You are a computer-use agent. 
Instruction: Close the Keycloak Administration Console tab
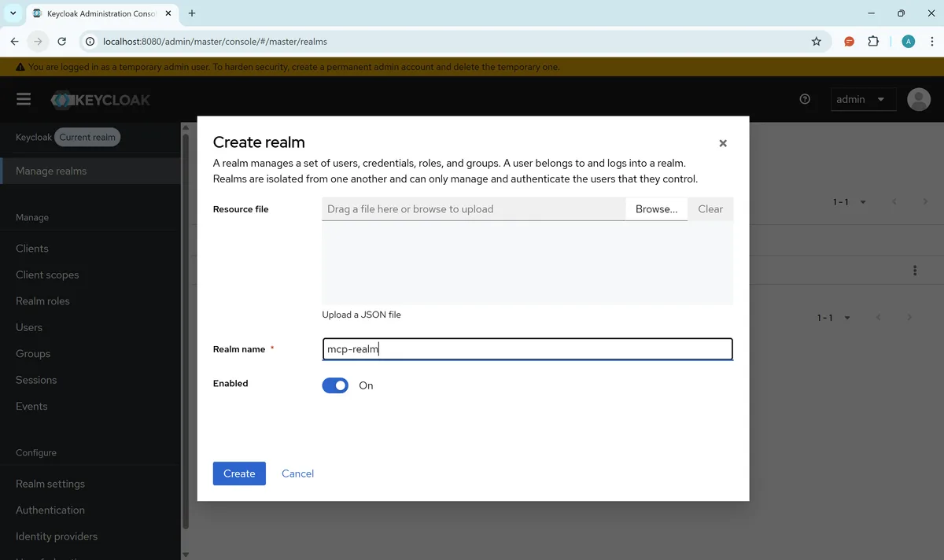pos(170,13)
